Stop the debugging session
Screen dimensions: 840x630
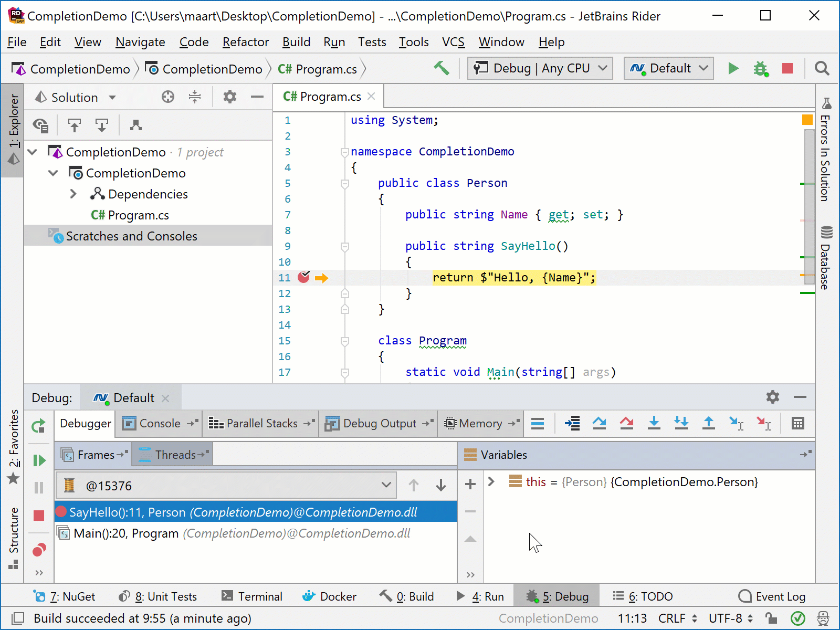click(38, 516)
